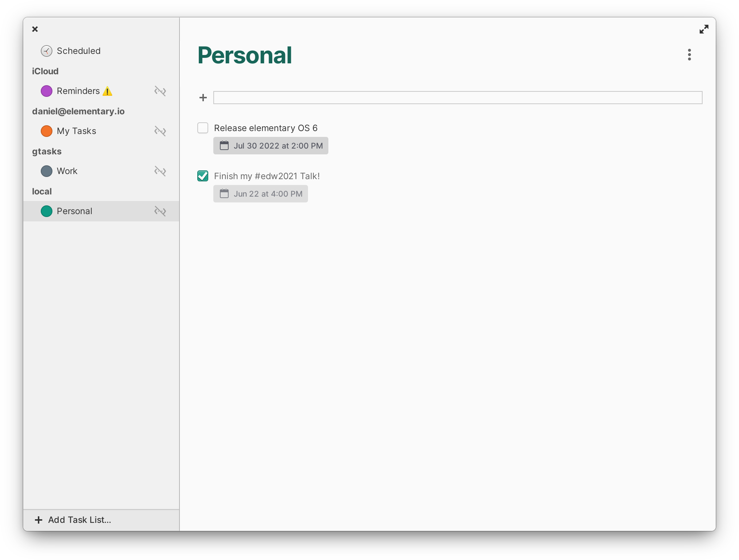Viewport: 739px width, 560px height.
Task: Click the close sidebar icon
Action: [34, 29]
